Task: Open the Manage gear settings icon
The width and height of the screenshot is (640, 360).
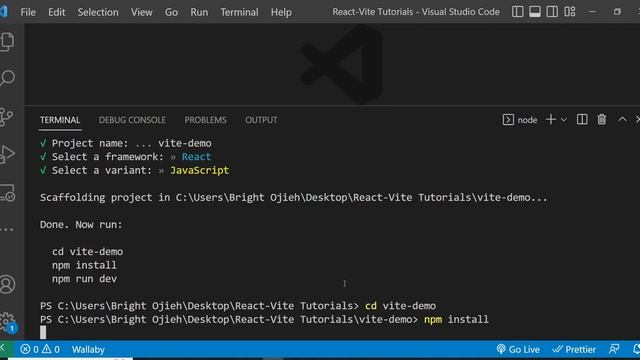Action: pos(7,322)
